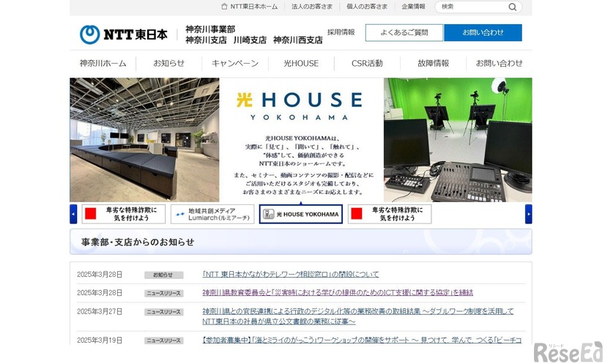This screenshot has width=605, height=364.
Task: Click お知らせ tag on first news row
Action: [164, 275]
